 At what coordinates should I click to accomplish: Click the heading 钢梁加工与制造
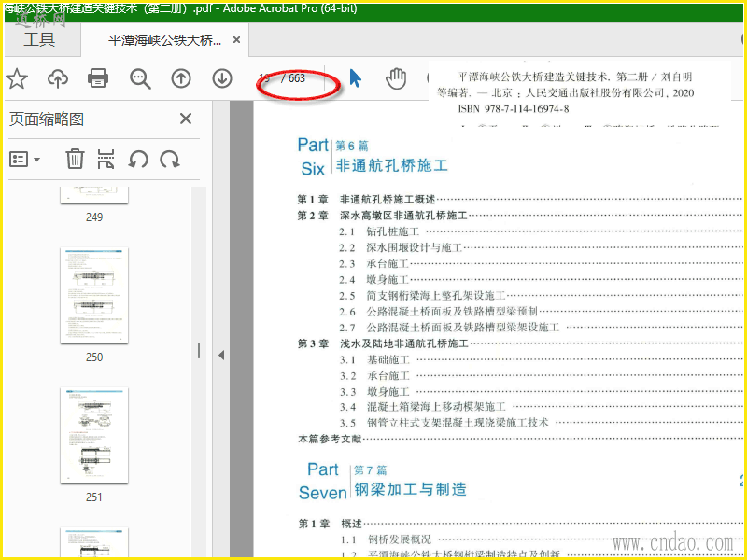(x=410, y=489)
